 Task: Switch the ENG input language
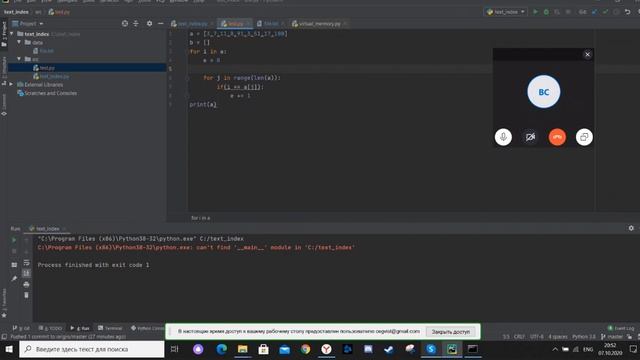point(588,349)
